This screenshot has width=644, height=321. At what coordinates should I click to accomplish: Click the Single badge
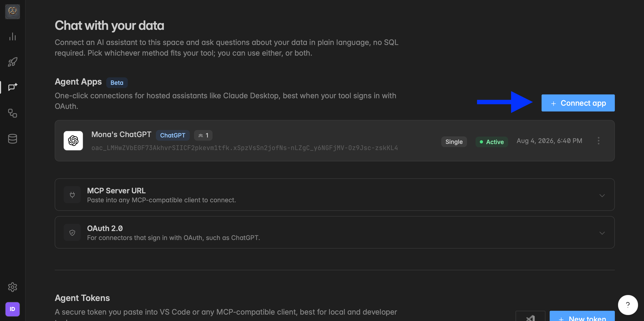(x=454, y=142)
